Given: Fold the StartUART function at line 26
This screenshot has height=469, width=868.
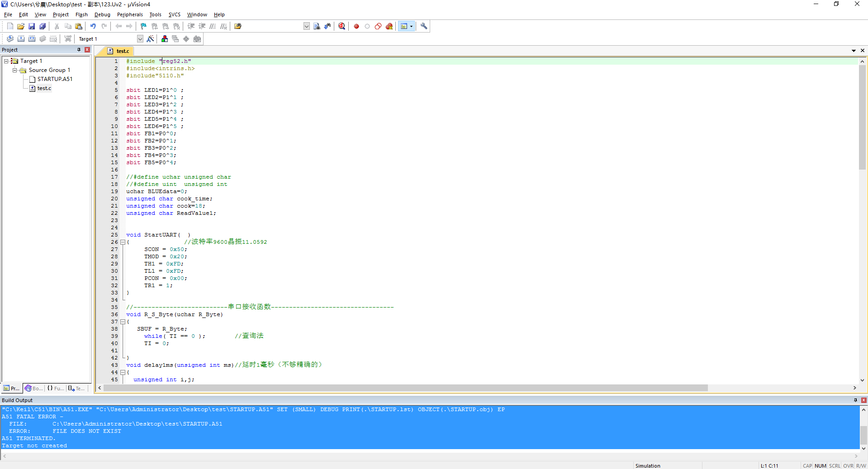Looking at the screenshot, I should click(123, 242).
